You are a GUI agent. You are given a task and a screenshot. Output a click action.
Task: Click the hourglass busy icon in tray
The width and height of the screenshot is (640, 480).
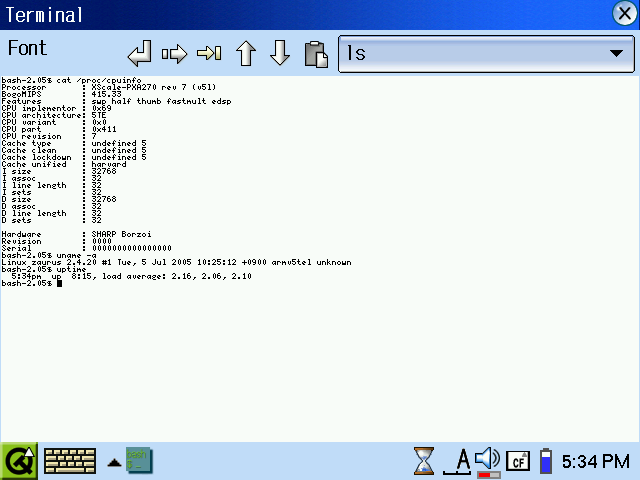(424, 461)
